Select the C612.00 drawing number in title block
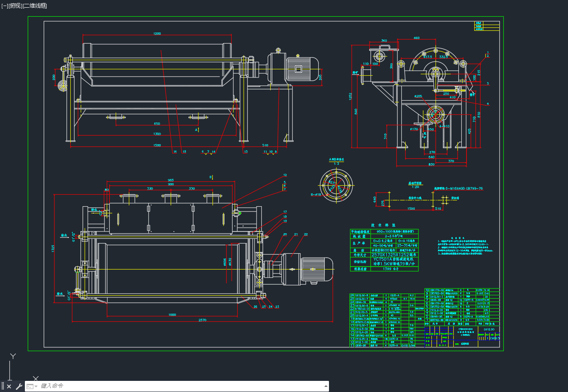 pos(489,330)
